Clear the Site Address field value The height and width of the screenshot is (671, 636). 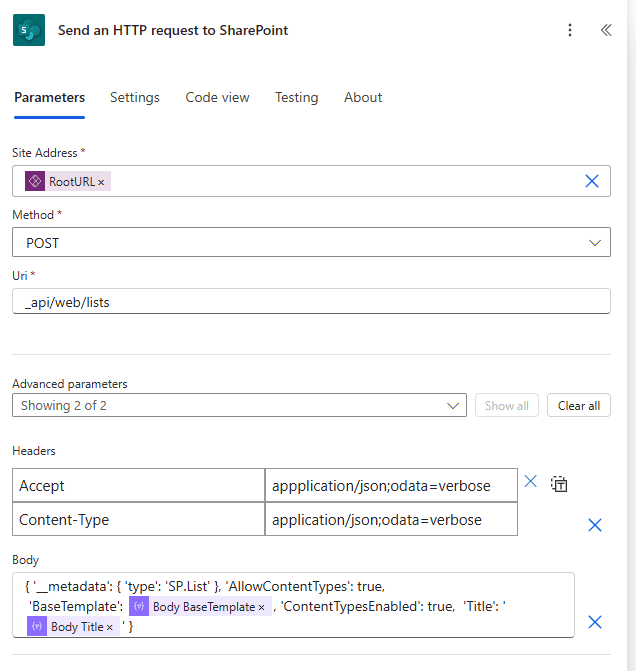591,181
